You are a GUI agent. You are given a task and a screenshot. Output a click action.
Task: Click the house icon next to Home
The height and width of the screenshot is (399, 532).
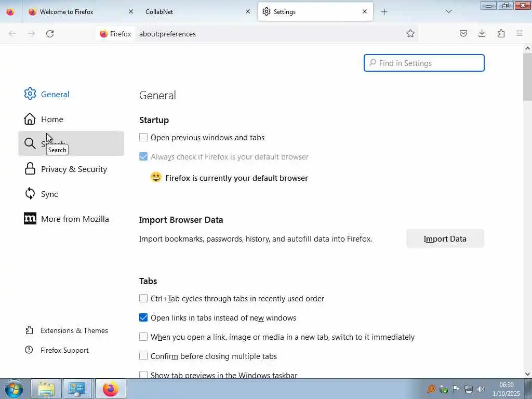click(30, 119)
